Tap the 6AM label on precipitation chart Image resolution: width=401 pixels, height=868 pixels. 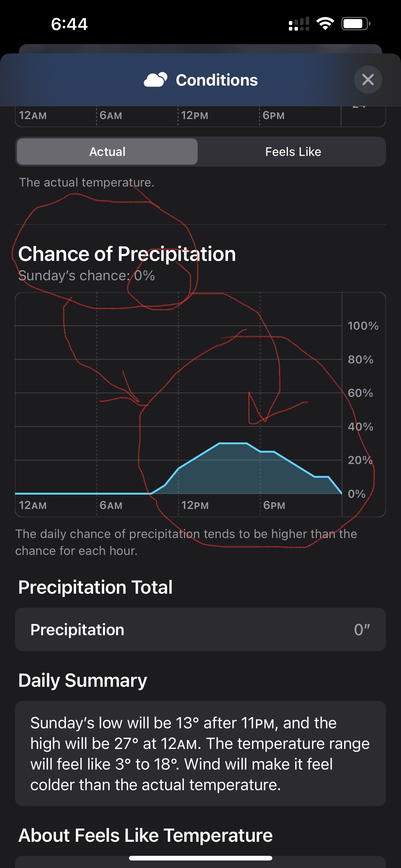[x=111, y=506]
